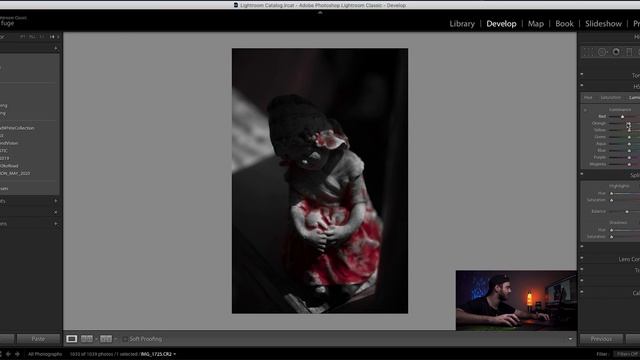Enable the Soft Proofing checkbox
Viewport: 640px width, 360px height.
pyautogui.click(x=125, y=339)
